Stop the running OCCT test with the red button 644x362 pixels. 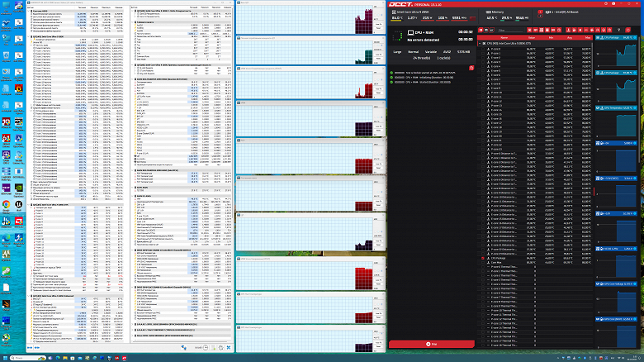tap(431, 344)
